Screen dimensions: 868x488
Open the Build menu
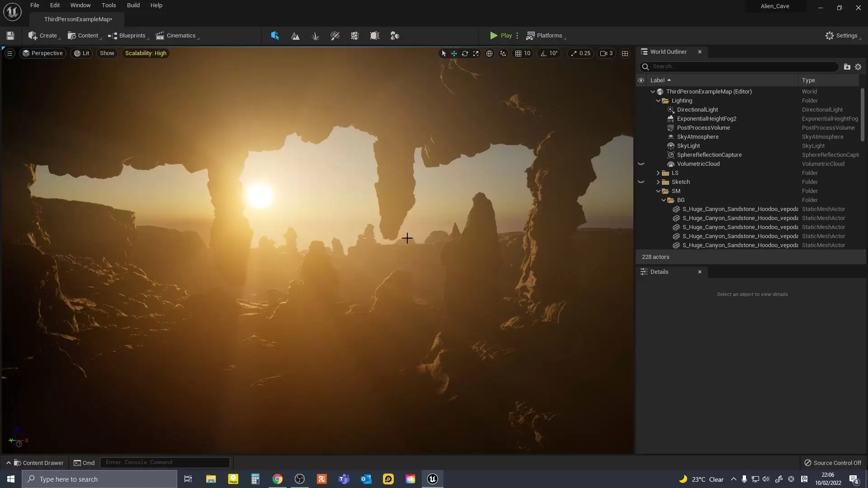point(133,5)
